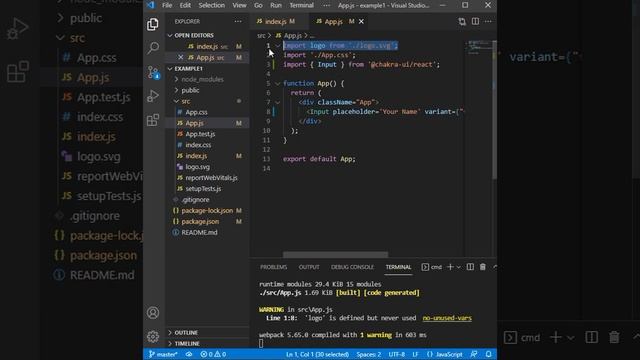Open the Selection menu

coord(211,5)
